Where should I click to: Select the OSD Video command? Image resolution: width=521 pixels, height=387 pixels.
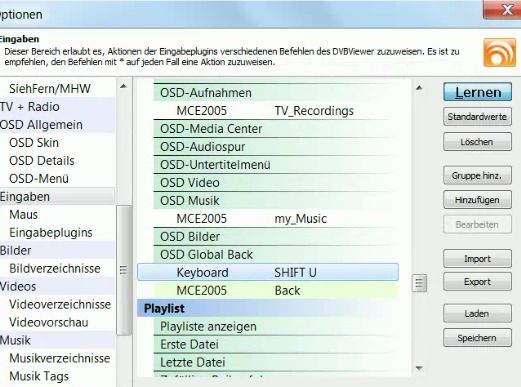[276, 183]
